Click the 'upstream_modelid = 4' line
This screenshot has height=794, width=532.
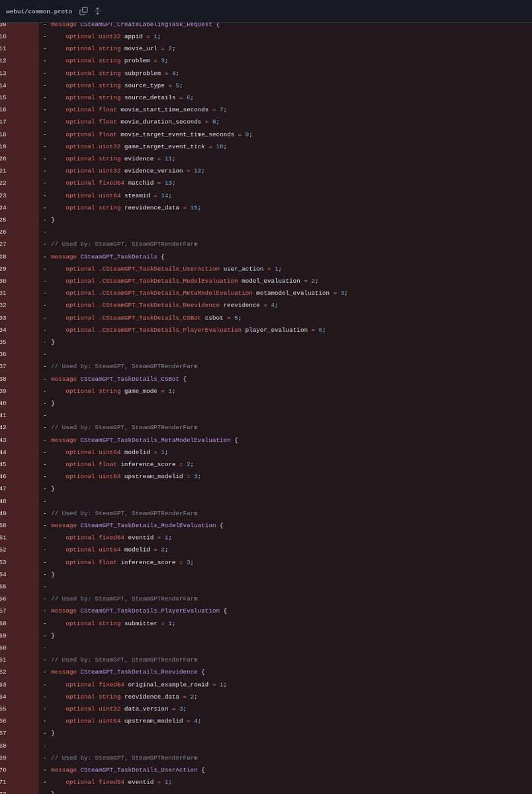tap(133, 722)
